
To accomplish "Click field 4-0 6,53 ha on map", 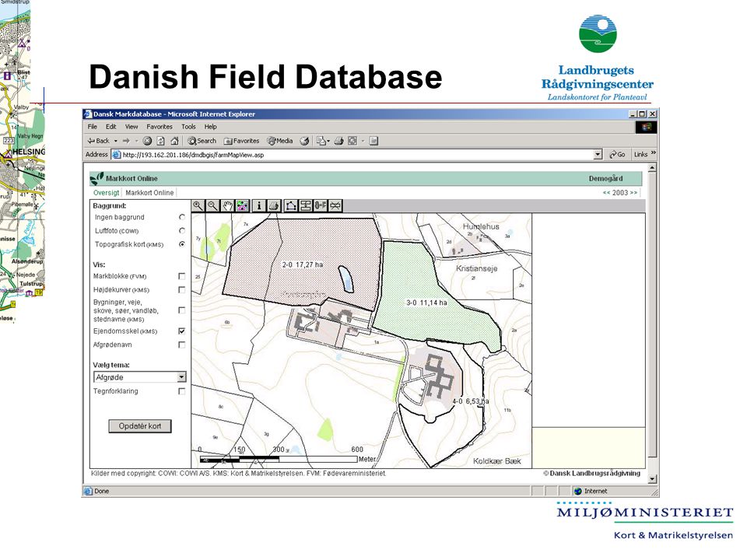I will [x=471, y=401].
